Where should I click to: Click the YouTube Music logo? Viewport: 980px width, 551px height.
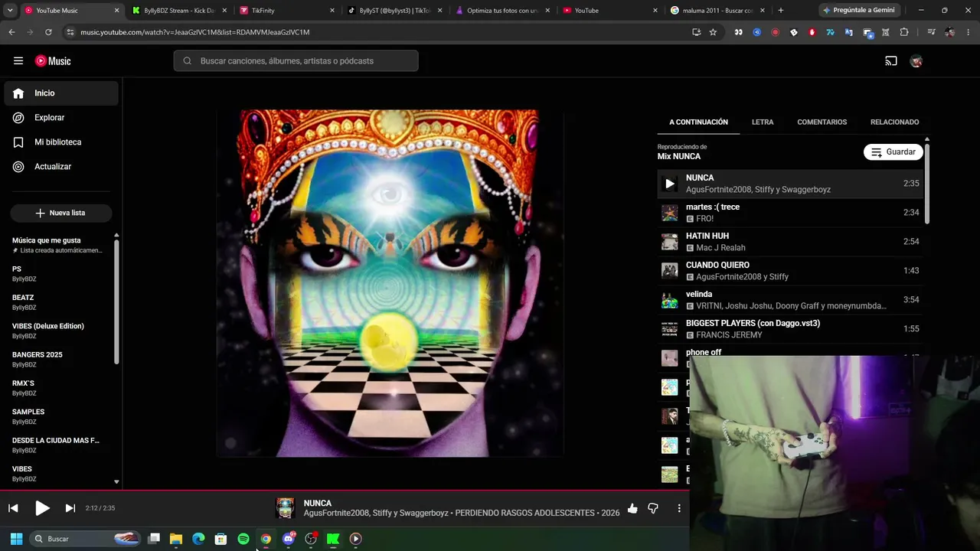[53, 61]
